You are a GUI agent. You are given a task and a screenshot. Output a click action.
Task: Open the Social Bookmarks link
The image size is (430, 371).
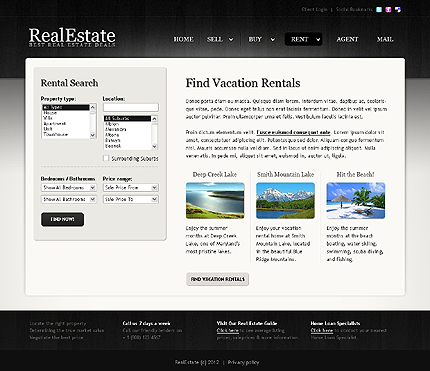(354, 9)
